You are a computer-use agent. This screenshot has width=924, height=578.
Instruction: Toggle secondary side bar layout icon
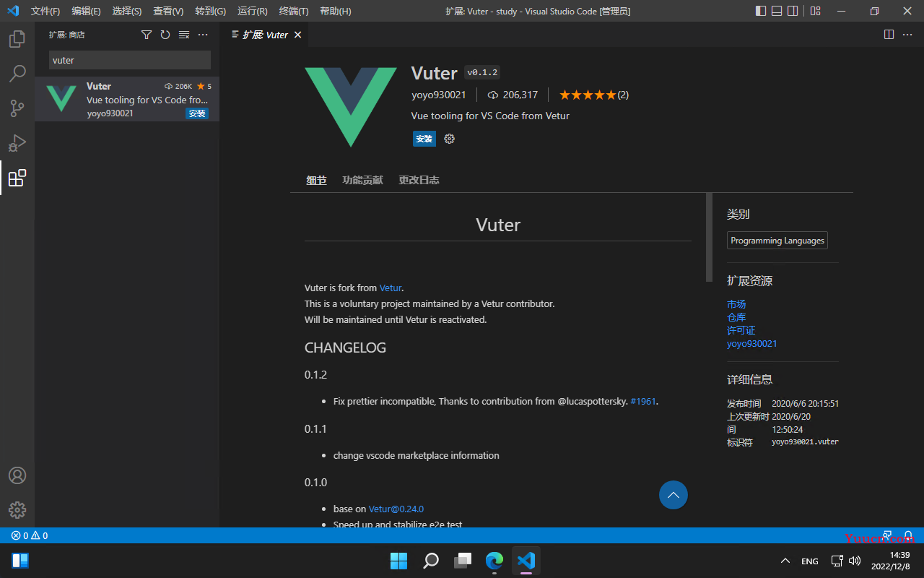point(793,11)
